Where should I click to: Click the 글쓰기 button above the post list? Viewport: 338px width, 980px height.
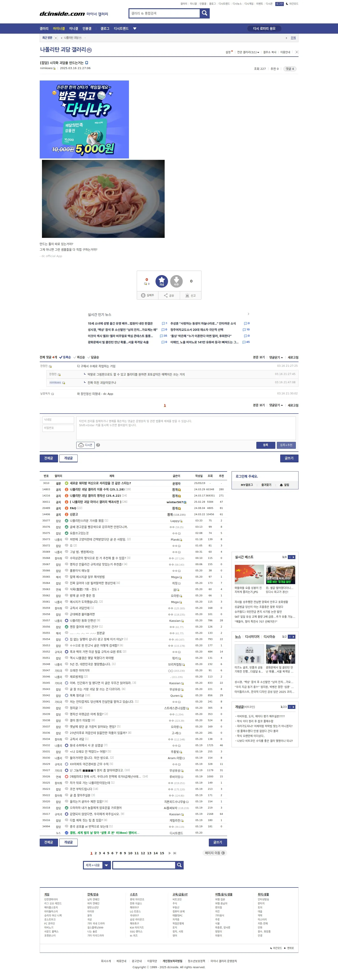pos(289,458)
